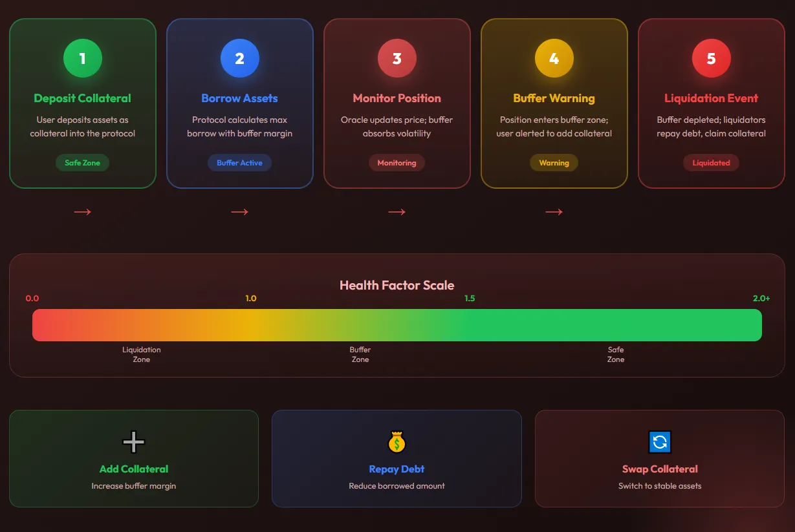Click the swap arrows icon on Swap Collateral
This screenshot has height=532, width=795.
[659, 442]
